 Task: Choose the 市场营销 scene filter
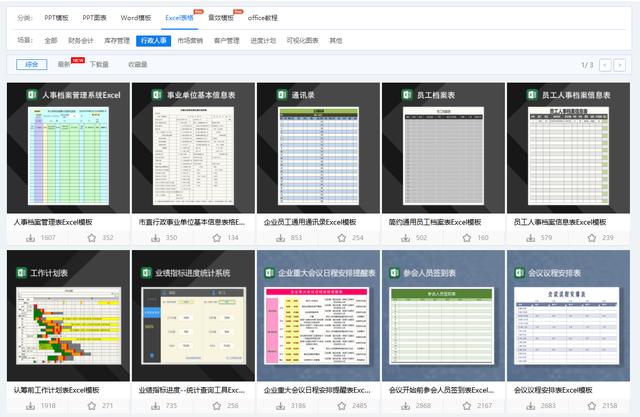[190, 41]
